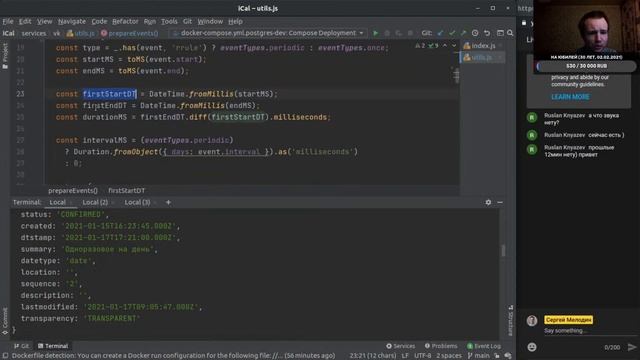Click the donation goal progress bar
Screen dimensions: 640x360
tap(586, 66)
